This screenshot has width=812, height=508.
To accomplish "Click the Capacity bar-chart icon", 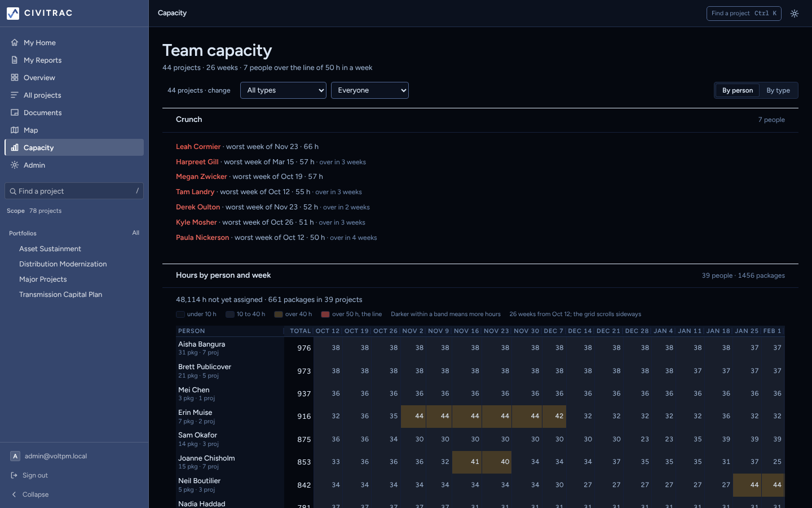I will pos(15,147).
